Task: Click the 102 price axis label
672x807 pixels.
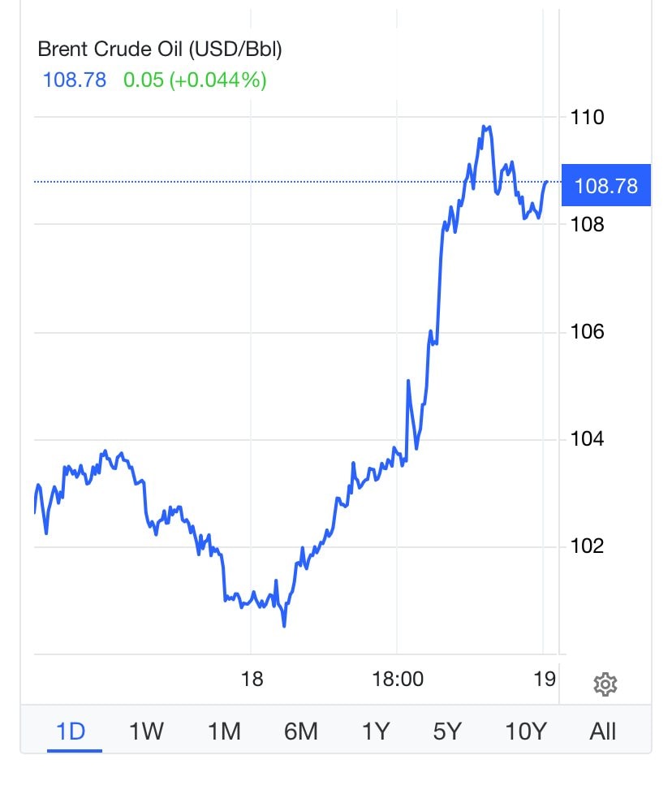Action: (x=588, y=546)
